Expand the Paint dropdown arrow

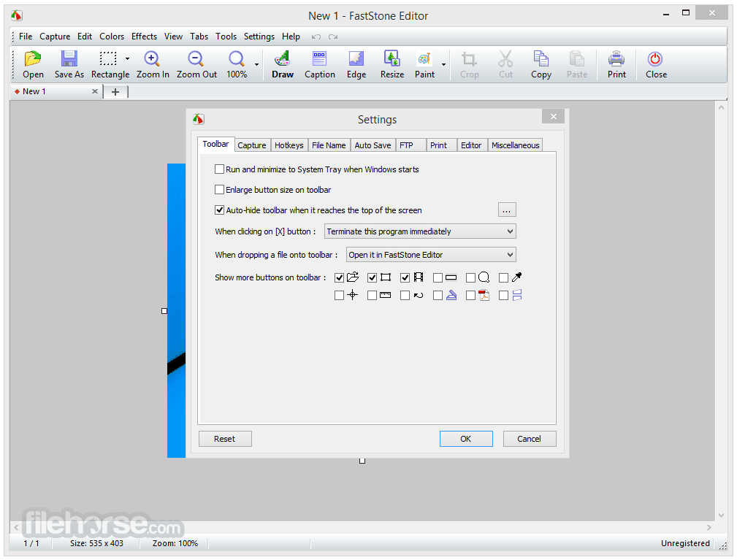tap(443, 64)
